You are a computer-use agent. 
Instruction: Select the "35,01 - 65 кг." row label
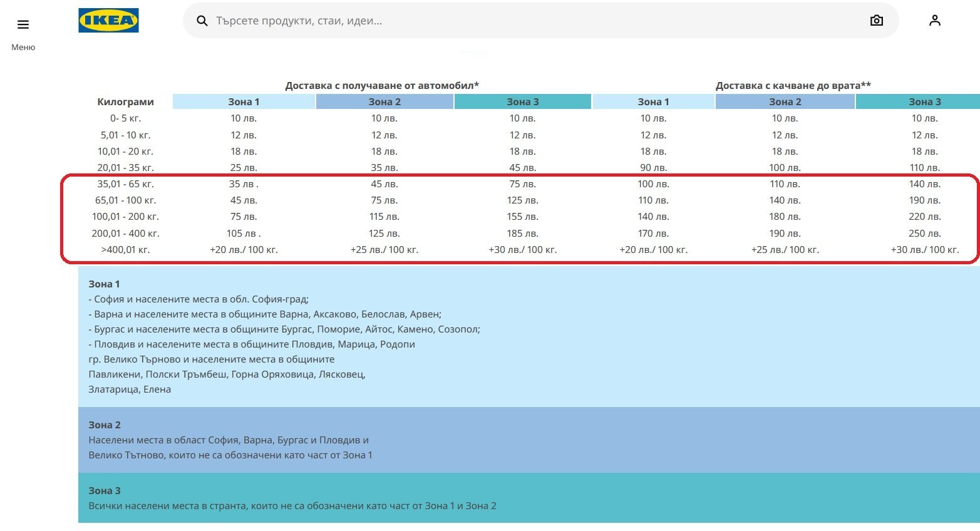pyautogui.click(x=125, y=184)
